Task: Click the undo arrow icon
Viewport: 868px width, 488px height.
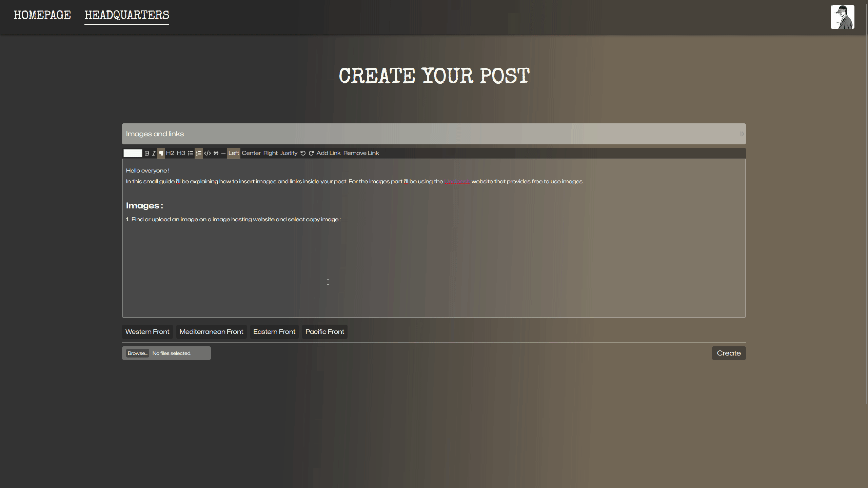Action: pos(303,153)
